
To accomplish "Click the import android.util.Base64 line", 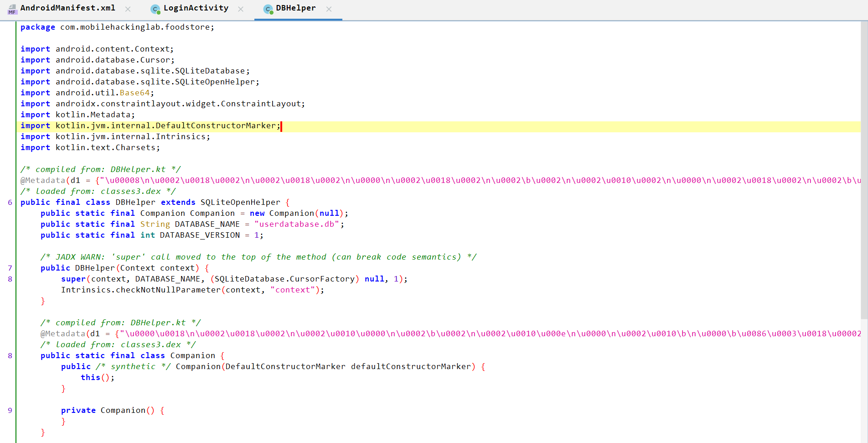I will [x=87, y=93].
